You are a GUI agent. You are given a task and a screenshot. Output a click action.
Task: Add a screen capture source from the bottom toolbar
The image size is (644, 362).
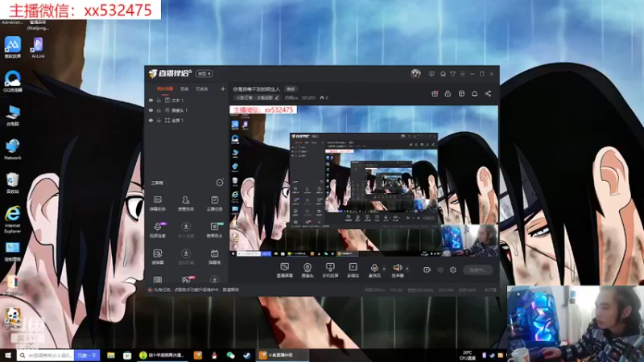(285, 270)
